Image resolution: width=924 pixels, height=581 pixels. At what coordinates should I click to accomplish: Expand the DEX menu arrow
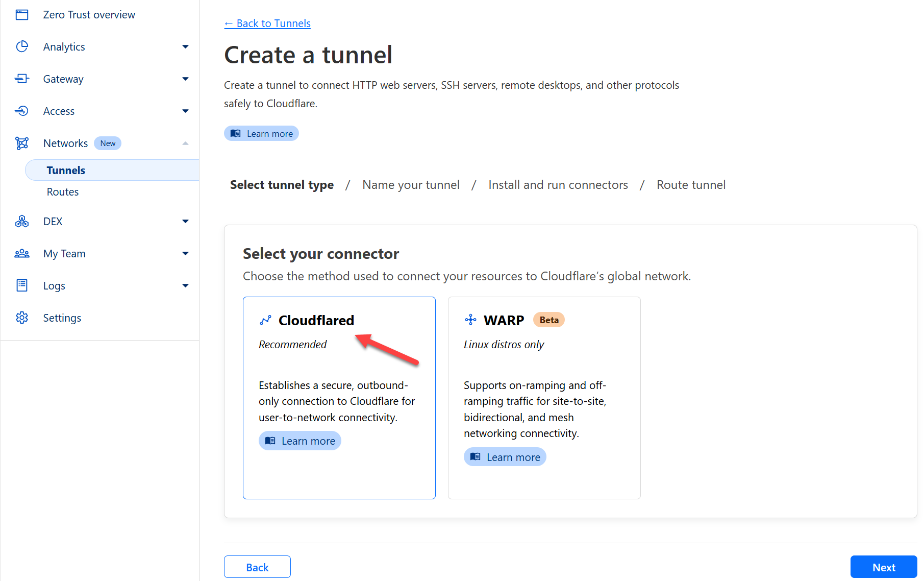pos(186,221)
